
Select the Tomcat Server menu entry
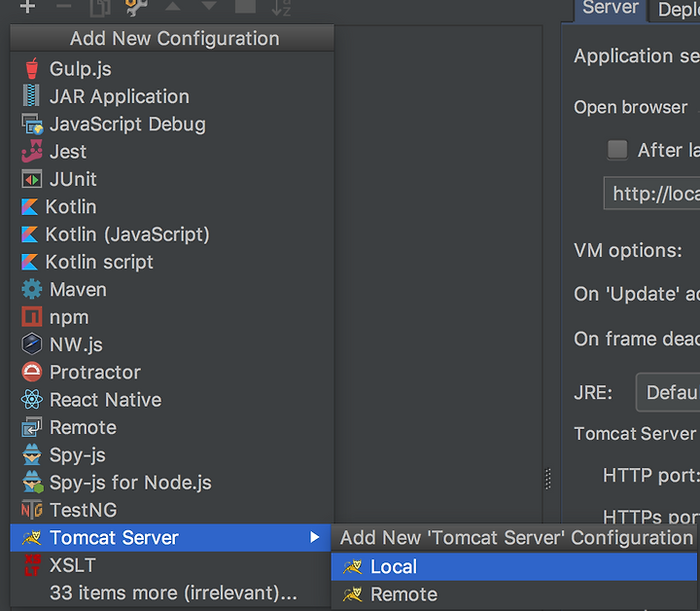[x=170, y=538]
